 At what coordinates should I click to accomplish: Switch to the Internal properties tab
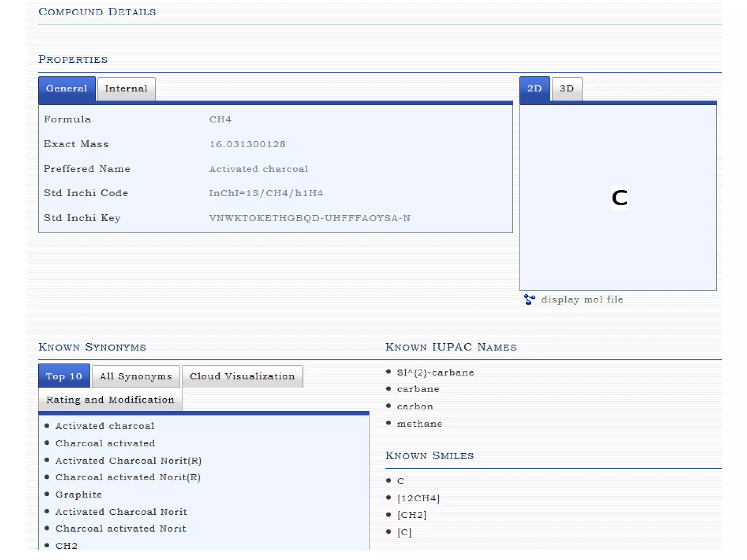(126, 89)
